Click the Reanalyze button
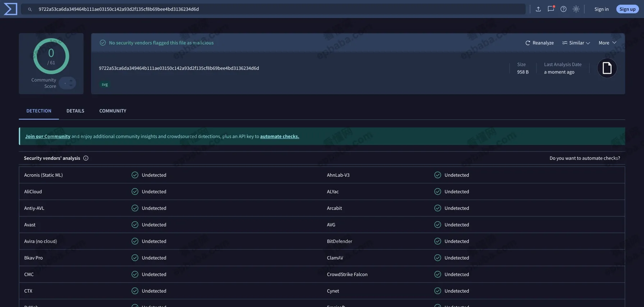 (x=539, y=43)
